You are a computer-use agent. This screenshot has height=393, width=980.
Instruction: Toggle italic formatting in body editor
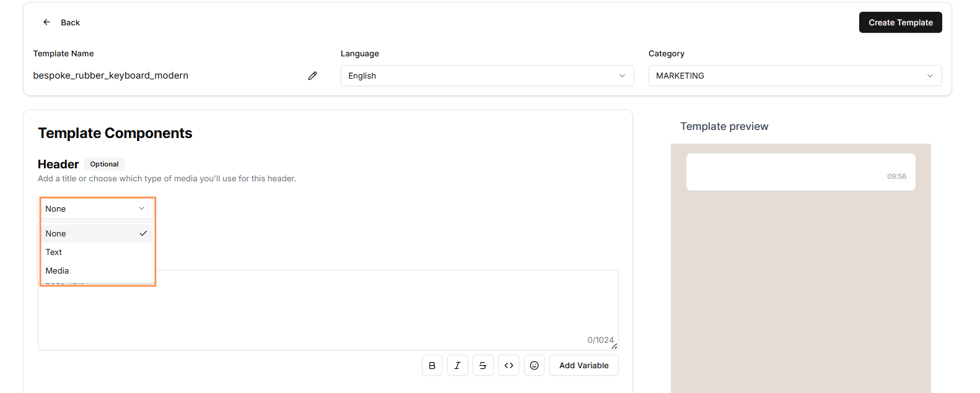click(x=457, y=365)
